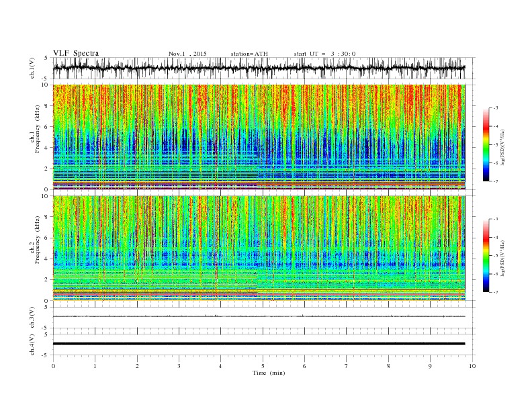The width and height of the screenshot is (532, 411).
Task: Click the lower ch.2 colorbar scale
Action: click(486, 255)
